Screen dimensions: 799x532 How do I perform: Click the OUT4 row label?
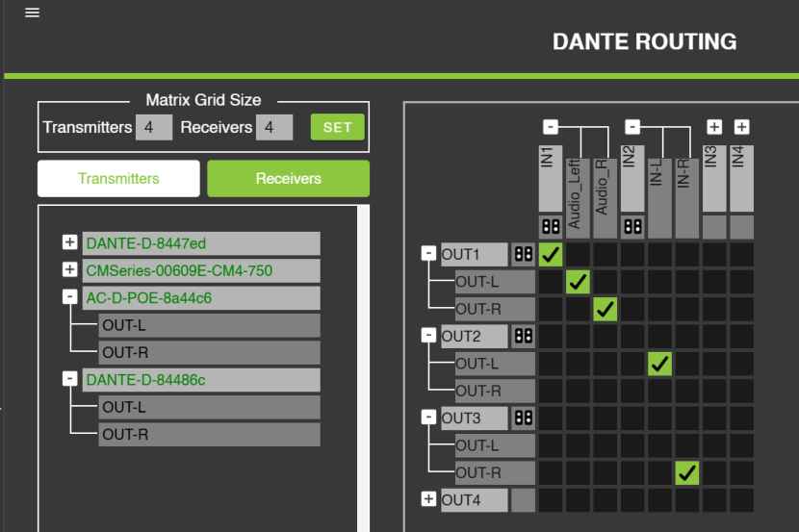coord(475,500)
